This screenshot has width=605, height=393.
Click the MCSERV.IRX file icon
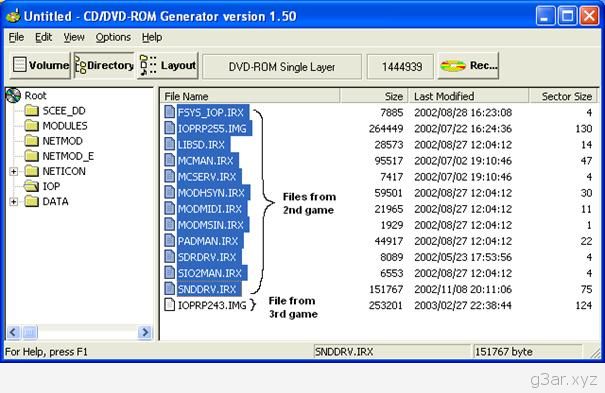tap(169, 176)
